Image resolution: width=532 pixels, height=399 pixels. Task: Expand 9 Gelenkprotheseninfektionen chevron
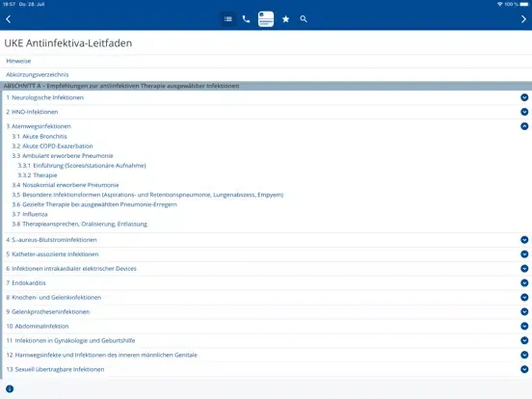coord(524,311)
